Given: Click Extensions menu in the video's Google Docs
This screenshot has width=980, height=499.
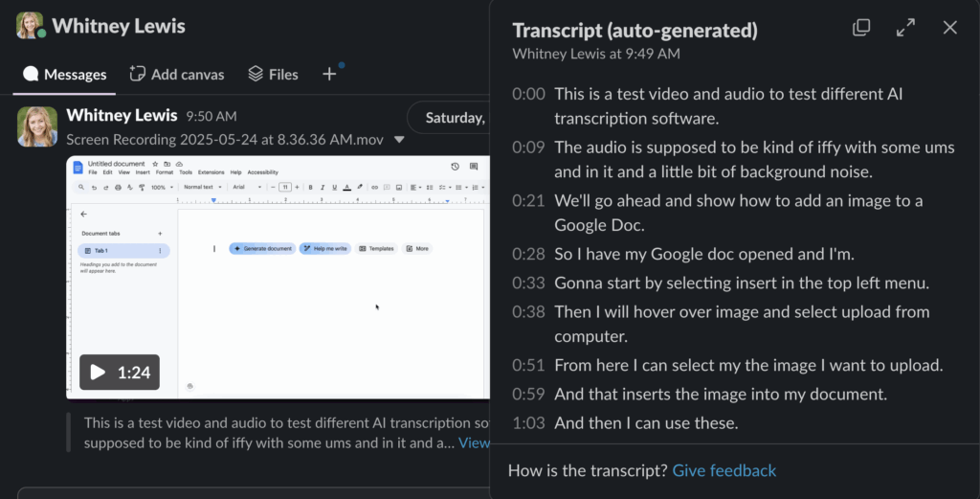Looking at the screenshot, I should (211, 172).
